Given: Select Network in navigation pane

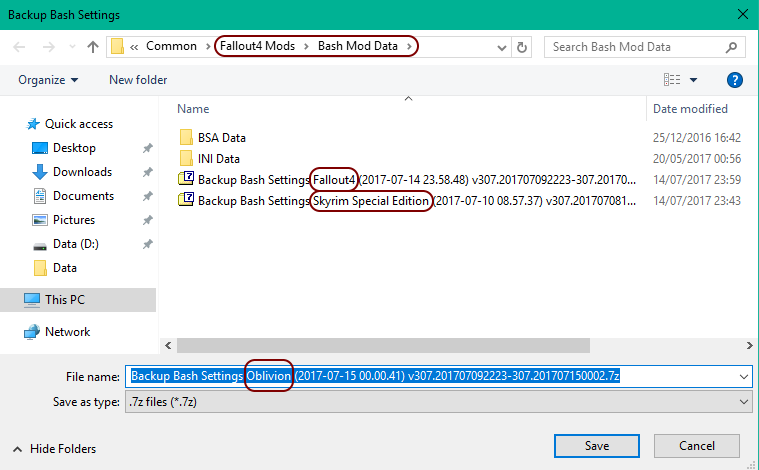Looking at the screenshot, I should (57, 332).
